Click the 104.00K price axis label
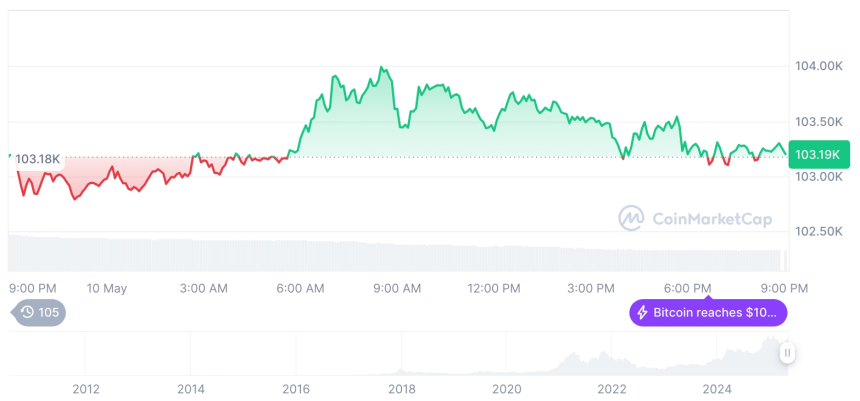 click(x=818, y=66)
